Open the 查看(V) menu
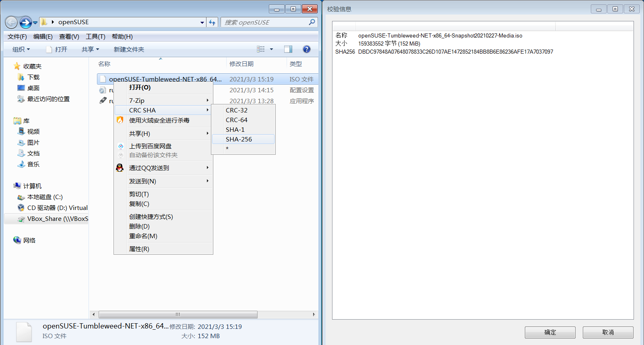This screenshot has height=345, width=644. point(69,36)
